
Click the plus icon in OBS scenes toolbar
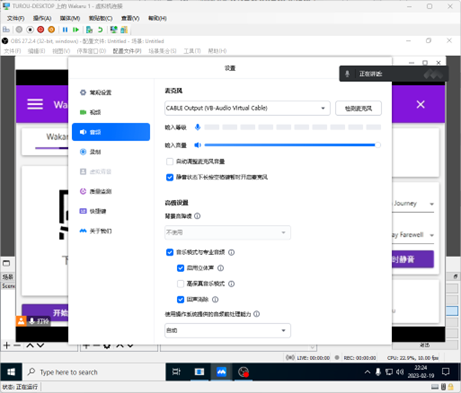click(x=7, y=345)
